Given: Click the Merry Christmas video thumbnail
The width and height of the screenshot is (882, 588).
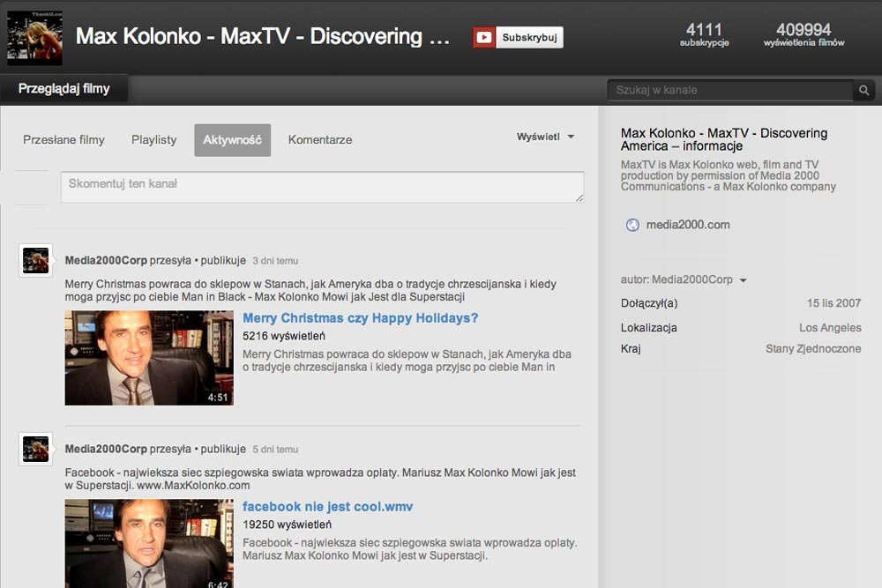Looking at the screenshot, I should click(x=149, y=357).
